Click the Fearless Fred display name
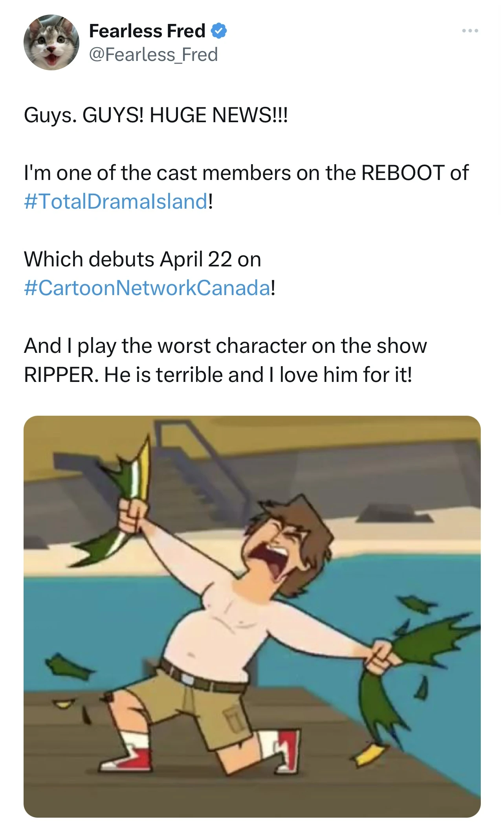The width and height of the screenshot is (504, 822). (147, 31)
